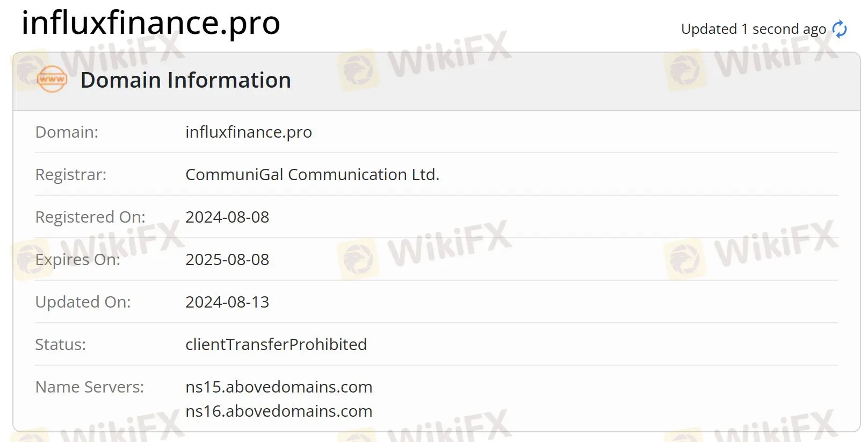The height and width of the screenshot is (442, 868).
Task: Click the Status: field label
Action: click(61, 344)
